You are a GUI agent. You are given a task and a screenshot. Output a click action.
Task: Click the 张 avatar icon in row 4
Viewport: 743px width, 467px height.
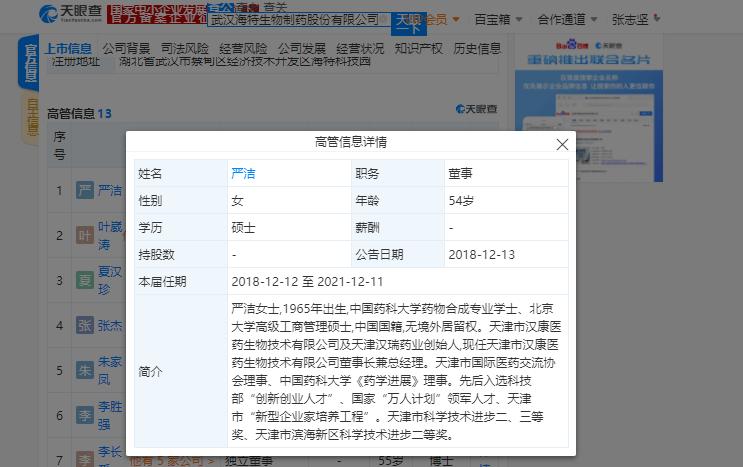pyautogui.click(x=85, y=325)
